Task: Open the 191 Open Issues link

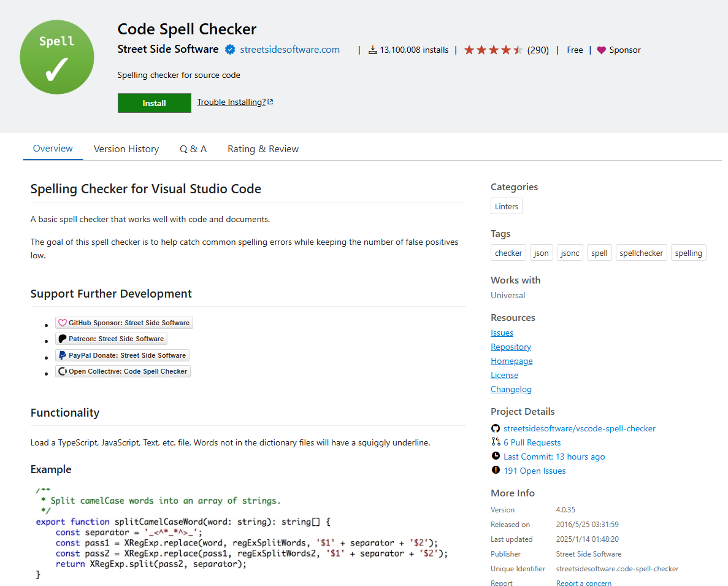Action: click(534, 471)
